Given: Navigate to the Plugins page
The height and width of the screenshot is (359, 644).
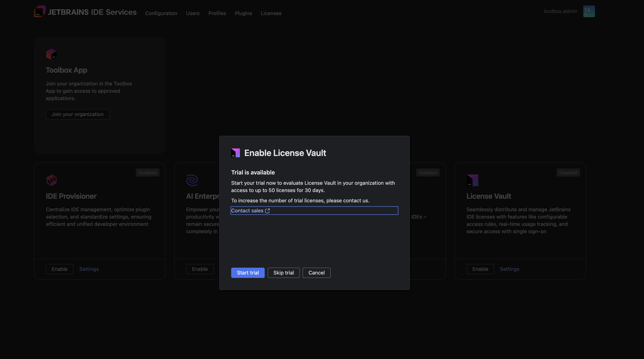Looking at the screenshot, I should point(243,13).
